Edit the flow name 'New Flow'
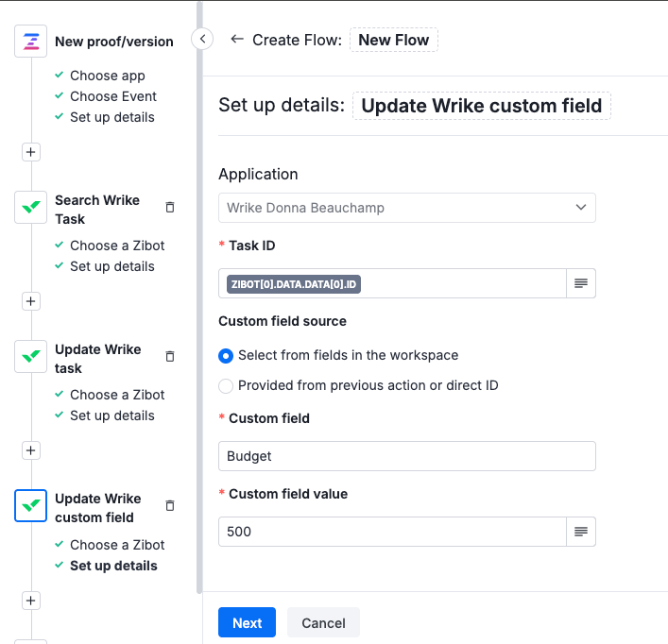This screenshot has width=668, height=644. [394, 40]
